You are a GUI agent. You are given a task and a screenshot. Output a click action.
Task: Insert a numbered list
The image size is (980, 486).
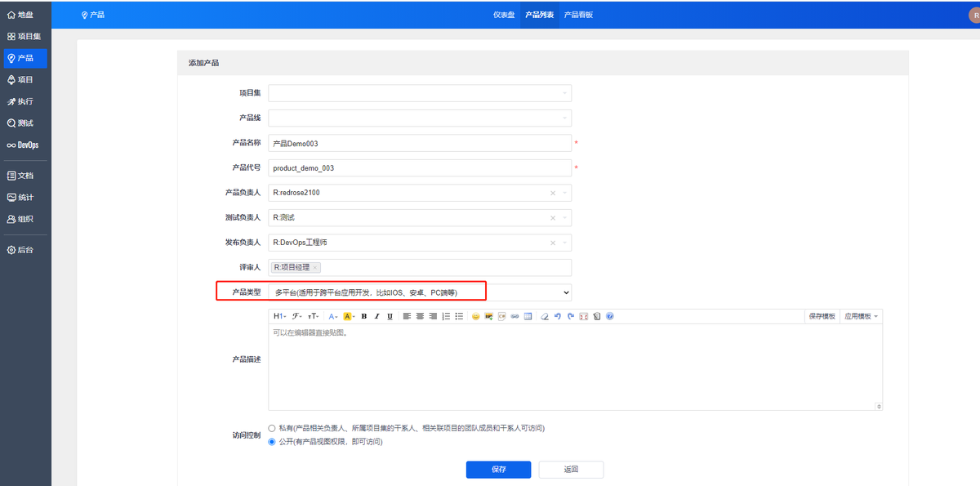pos(446,316)
